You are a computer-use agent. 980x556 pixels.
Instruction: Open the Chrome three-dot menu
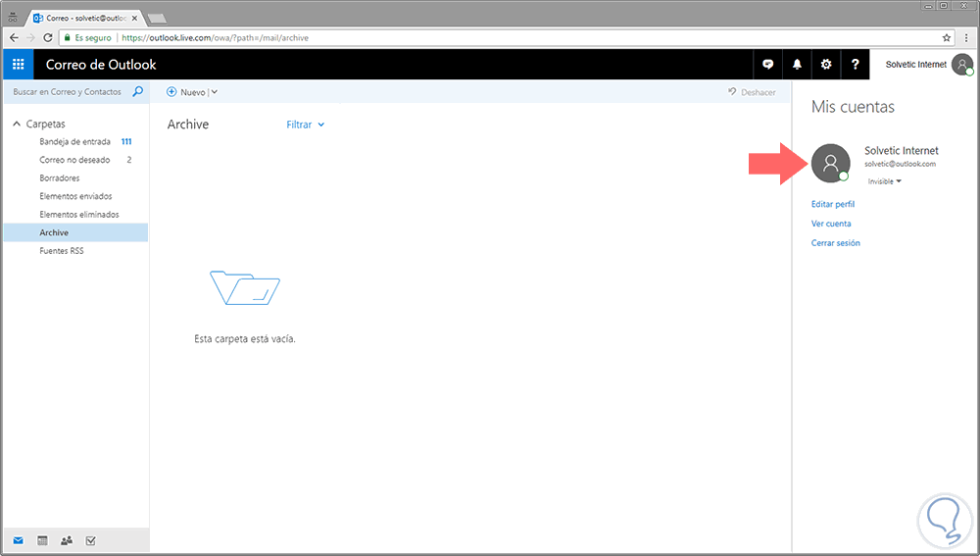[965, 37]
